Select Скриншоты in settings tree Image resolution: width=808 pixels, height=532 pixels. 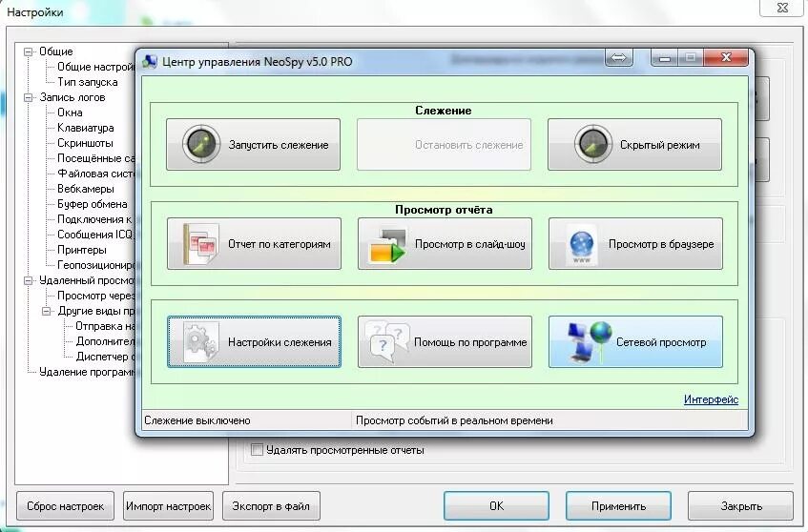[85, 143]
